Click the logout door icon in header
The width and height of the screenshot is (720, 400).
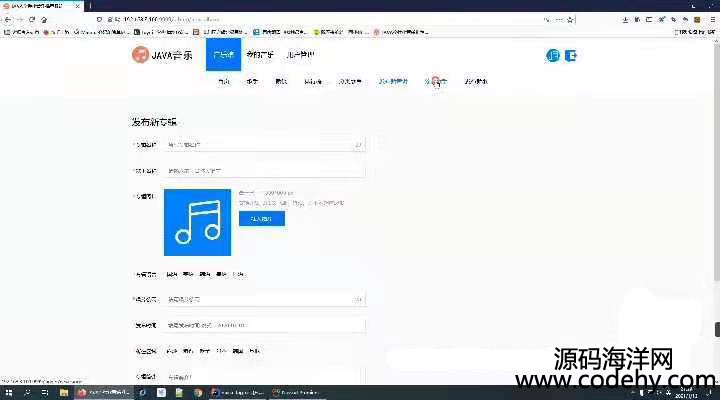[x=571, y=56]
